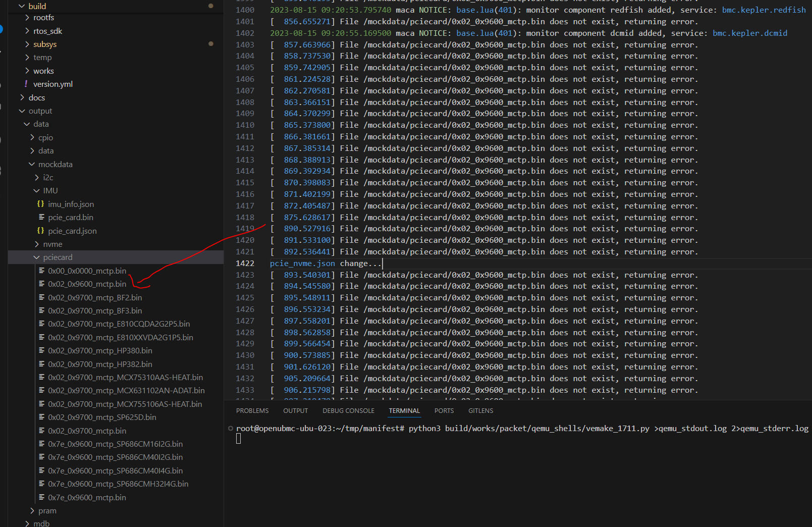The height and width of the screenshot is (527, 812).
Task: Switch to the PROBLEMS tab
Action: pyautogui.click(x=252, y=411)
